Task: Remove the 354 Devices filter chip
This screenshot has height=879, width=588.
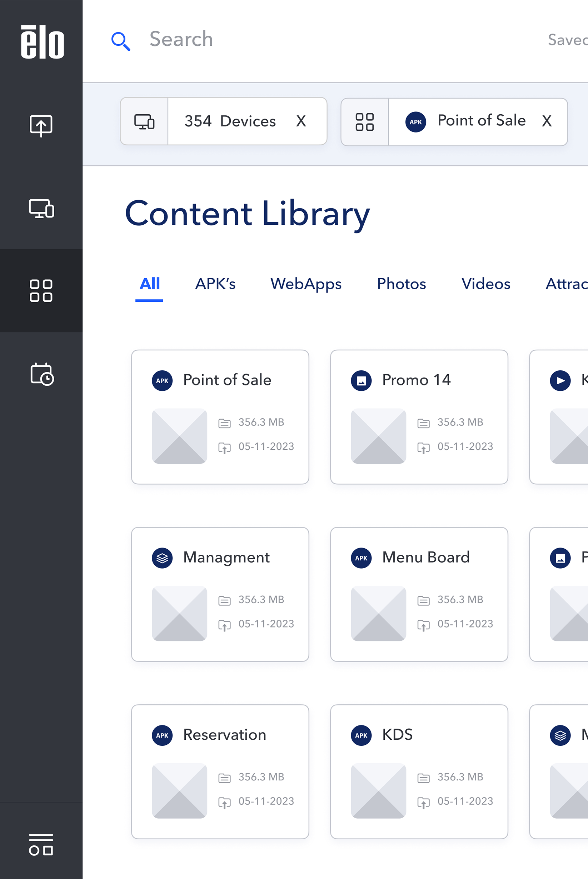Action: (301, 121)
